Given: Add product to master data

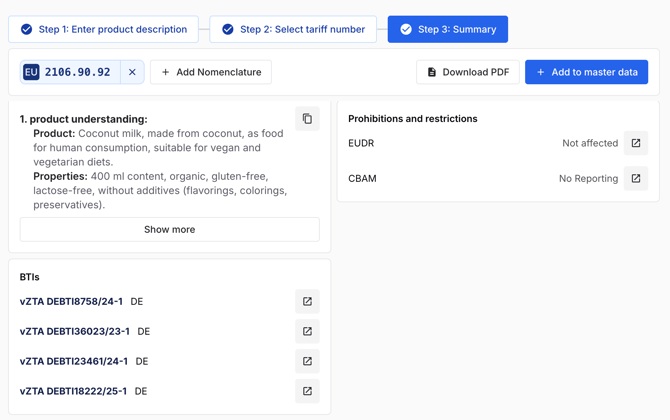Looking at the screenshot, I should (586, 72).
